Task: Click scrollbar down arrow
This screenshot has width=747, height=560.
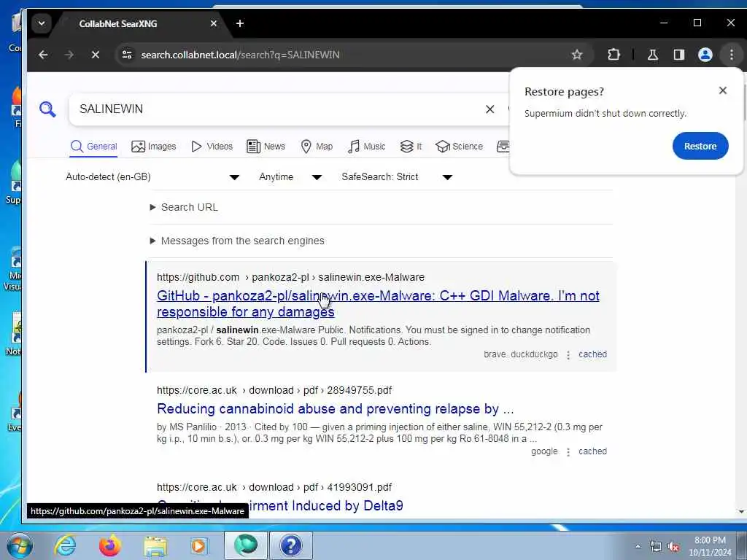Action: coord(741,512)
